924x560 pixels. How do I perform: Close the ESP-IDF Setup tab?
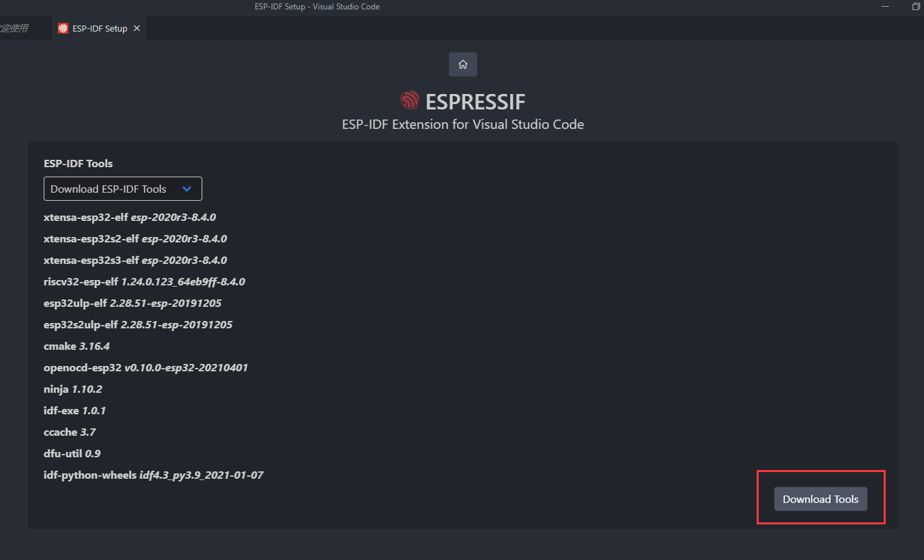[137, 29]
